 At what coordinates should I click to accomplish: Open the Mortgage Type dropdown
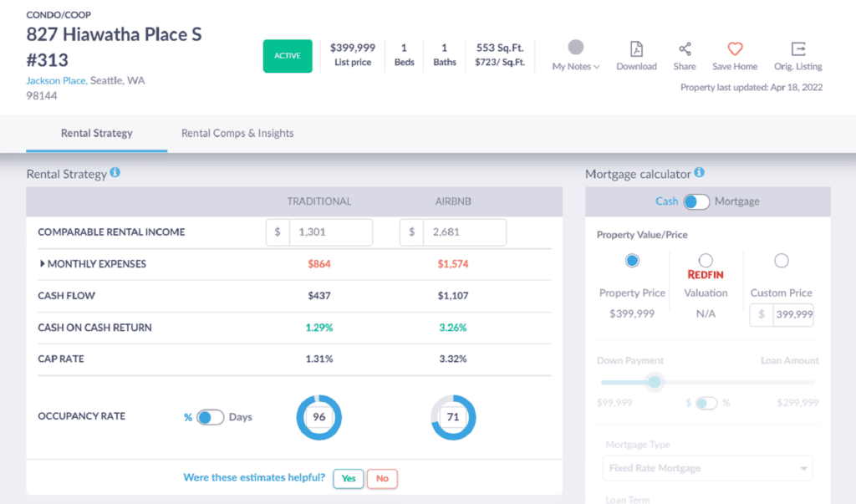pyautogui.click(x=707, y=468)
